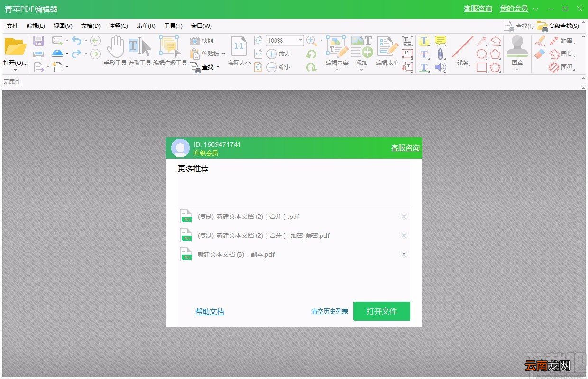This screenshot has height=379, width=588.
Task: Expand the Add (添加) dropdown arrow
Action: (x=362, y=70)
